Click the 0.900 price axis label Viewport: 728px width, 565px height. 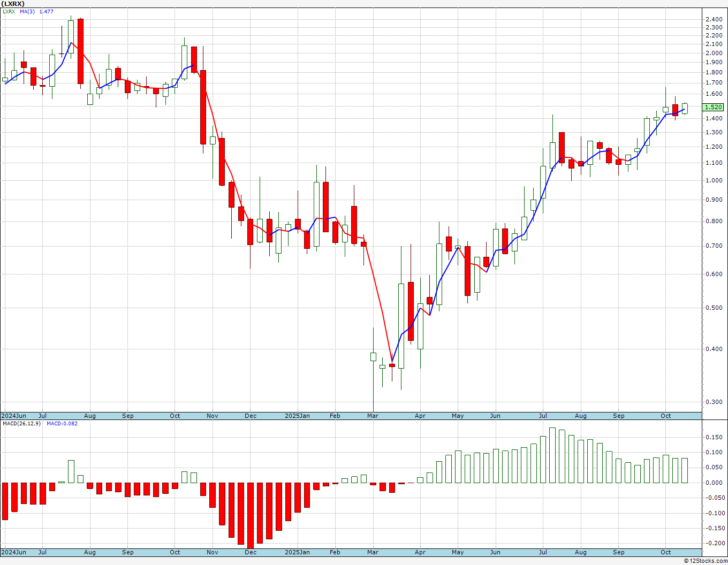click(x=714, y=200)
